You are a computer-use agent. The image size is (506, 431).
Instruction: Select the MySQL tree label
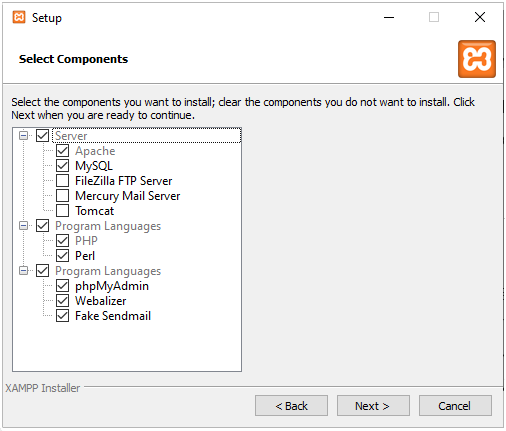94,166
